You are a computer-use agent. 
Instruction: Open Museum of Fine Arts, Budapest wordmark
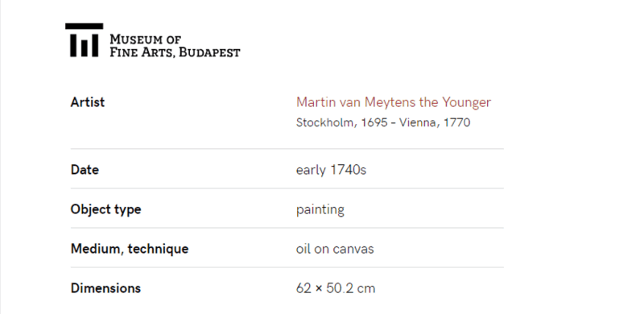(x=175, y=46)
